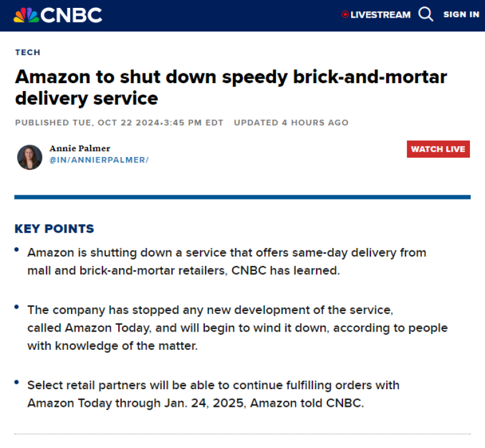This screenshot has width=485, height=448.
Task: Click the KEY POINTS heading
Action: pyautogui.click(x=55, y=229)
